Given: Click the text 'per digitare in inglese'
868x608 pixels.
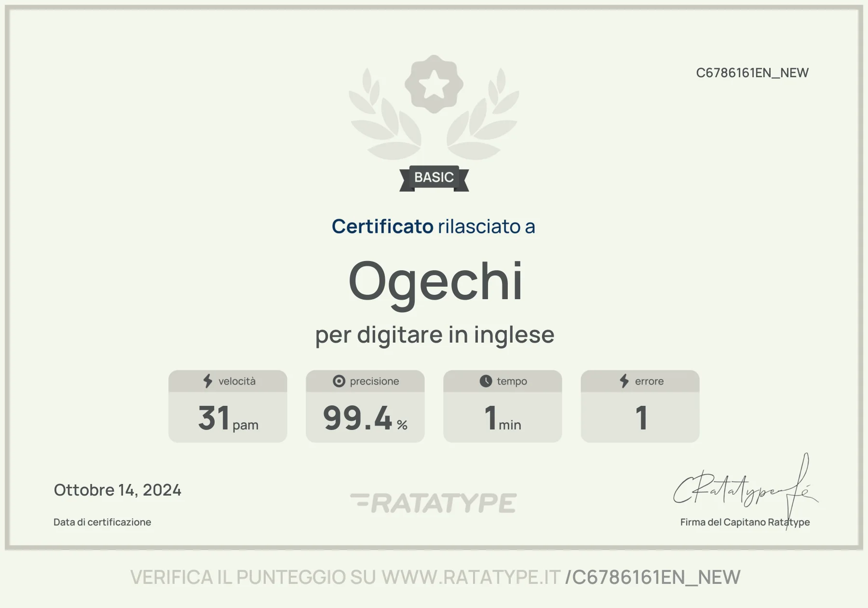Looking at the screenshot, I should (x=434, y=335).
